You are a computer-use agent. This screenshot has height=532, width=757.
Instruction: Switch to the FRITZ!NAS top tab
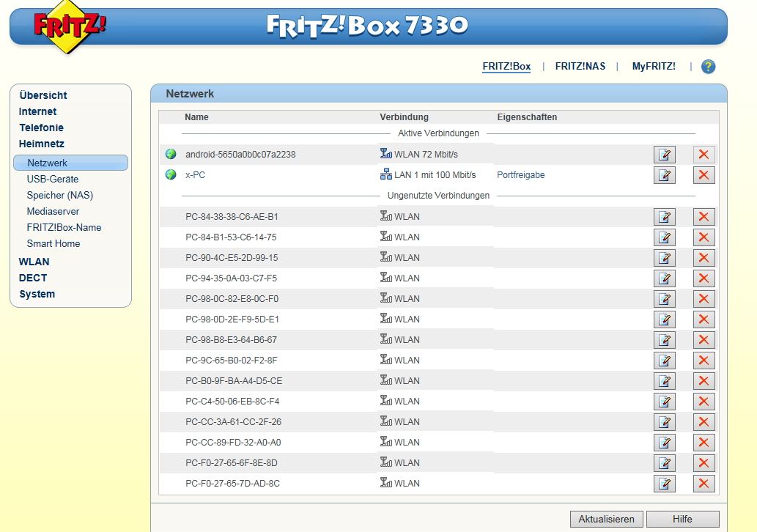(x=580, y=67)
